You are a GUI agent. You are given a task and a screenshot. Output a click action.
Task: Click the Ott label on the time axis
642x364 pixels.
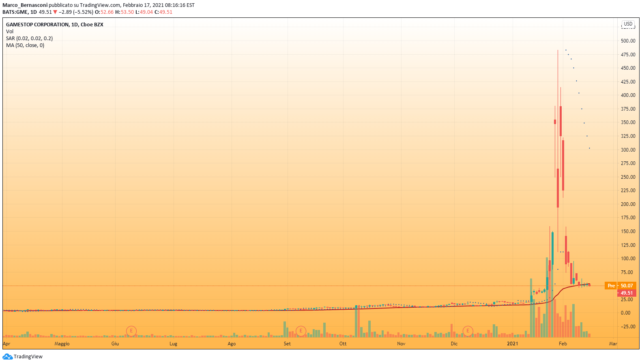[343, 344]
